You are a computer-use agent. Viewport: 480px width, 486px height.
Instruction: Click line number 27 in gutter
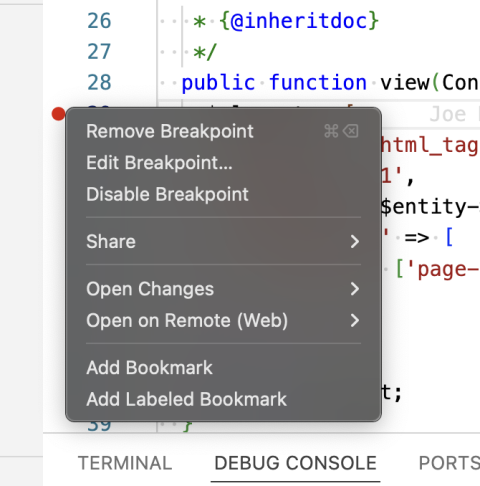click(x=99, y=52)
